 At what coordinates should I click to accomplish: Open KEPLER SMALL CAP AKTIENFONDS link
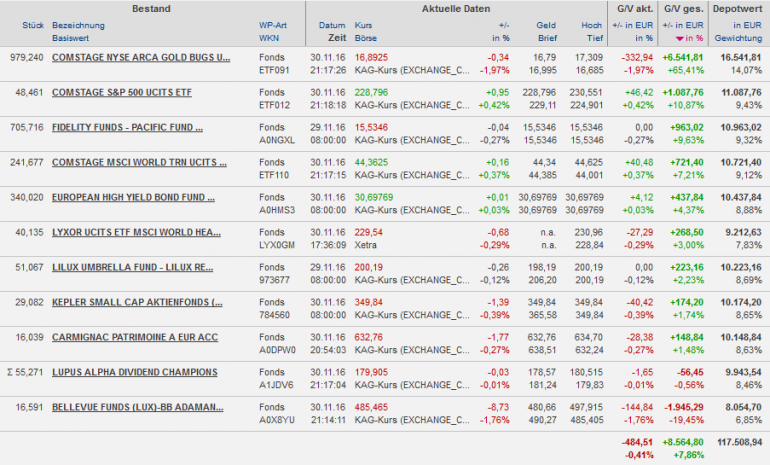[137, 302]
